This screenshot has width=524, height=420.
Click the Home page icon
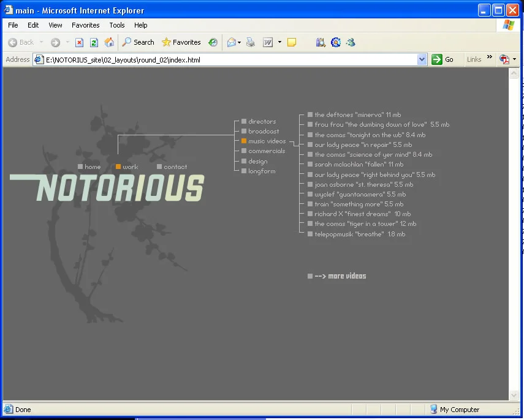click(x=109, y=42)
